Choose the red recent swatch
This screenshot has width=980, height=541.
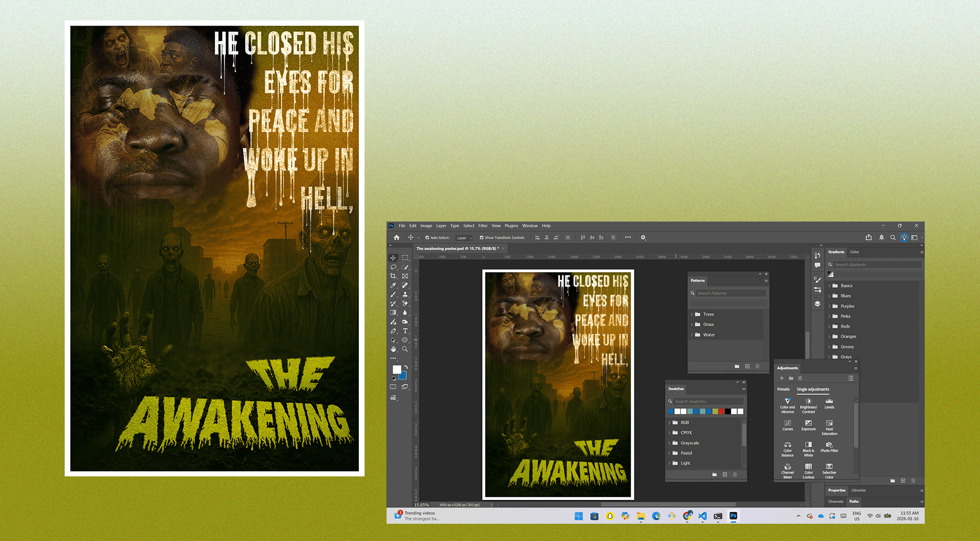721,412
